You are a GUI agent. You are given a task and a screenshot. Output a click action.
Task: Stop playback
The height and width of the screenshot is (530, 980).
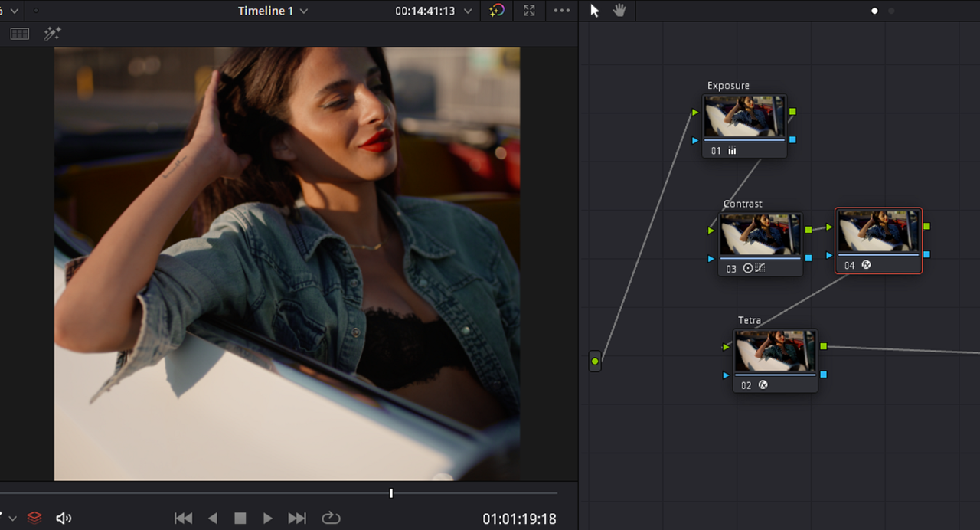(x=240, y=519)
